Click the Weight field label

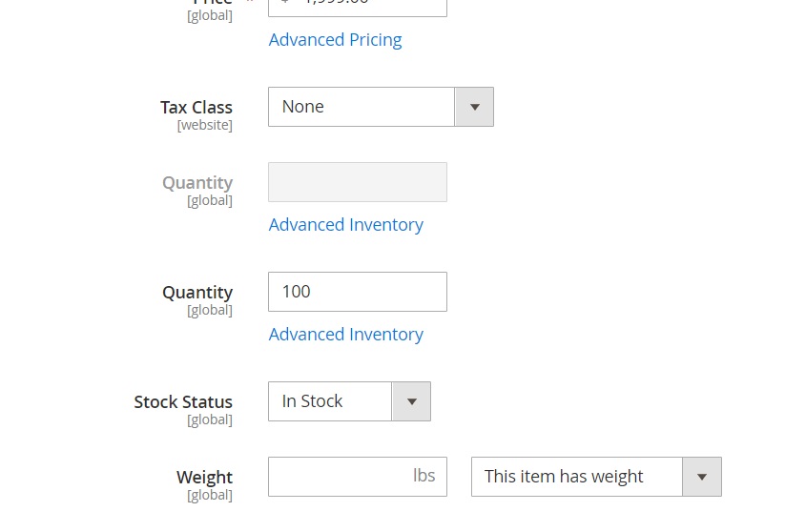click(204, 478)
